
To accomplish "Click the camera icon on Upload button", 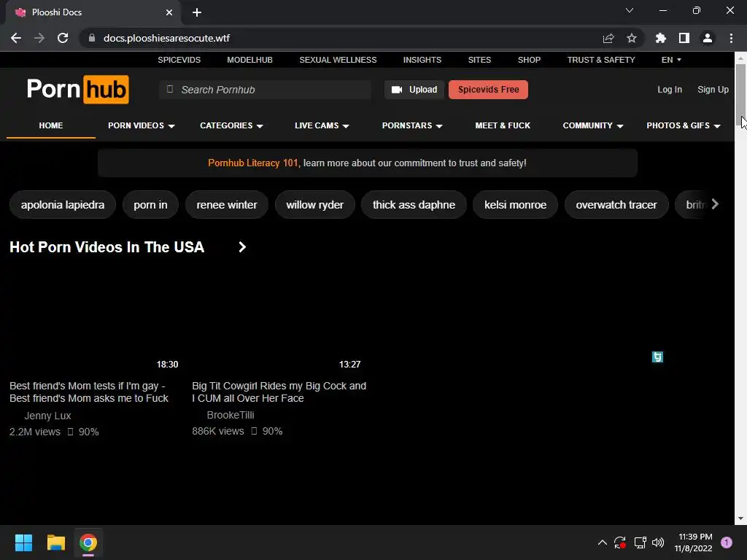I will [396, 90].
